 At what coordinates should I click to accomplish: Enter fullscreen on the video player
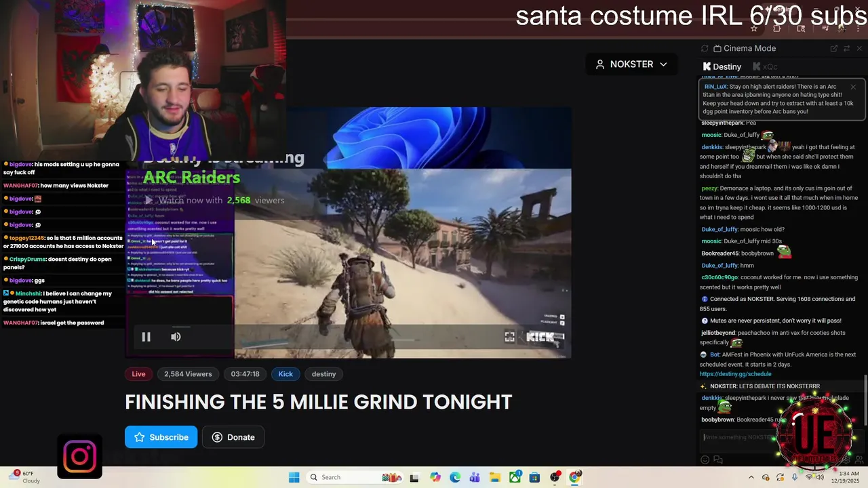tap(509, 337)
